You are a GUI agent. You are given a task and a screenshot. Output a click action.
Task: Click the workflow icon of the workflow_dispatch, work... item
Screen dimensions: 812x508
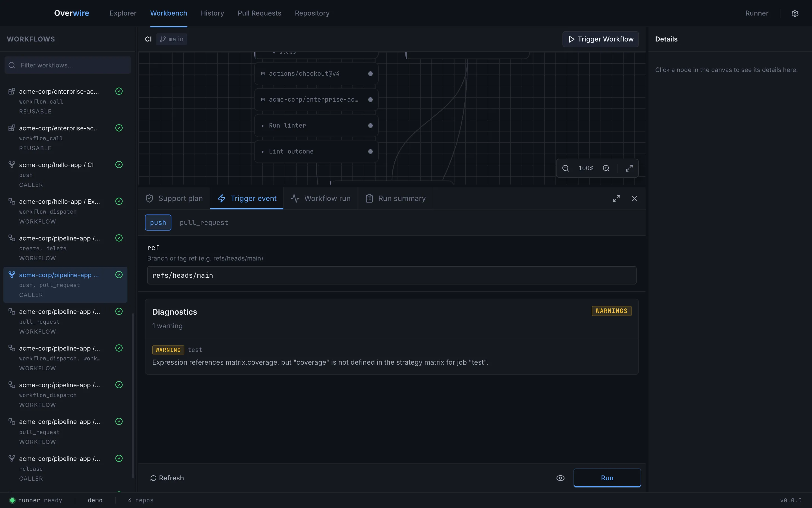click(12, 348)
